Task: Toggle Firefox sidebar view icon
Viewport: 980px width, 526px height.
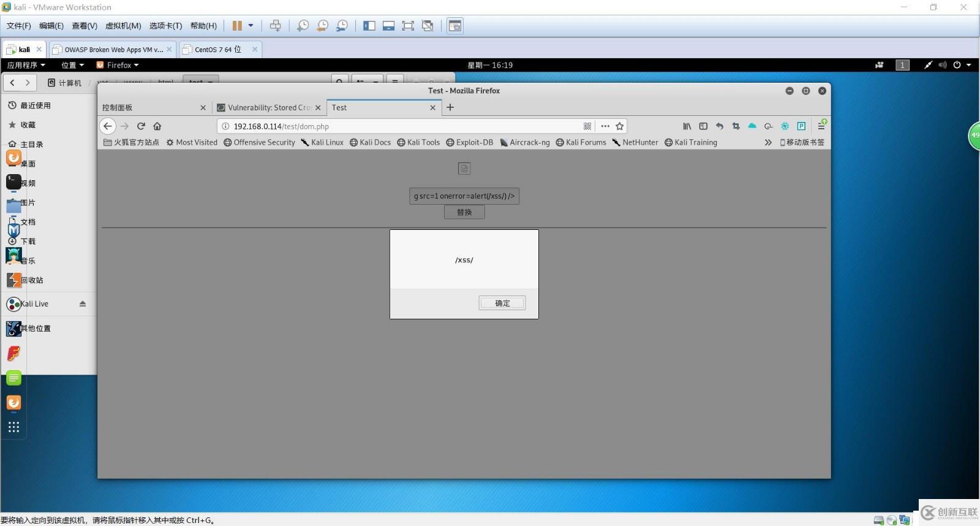Action: (x=703, y=126)
